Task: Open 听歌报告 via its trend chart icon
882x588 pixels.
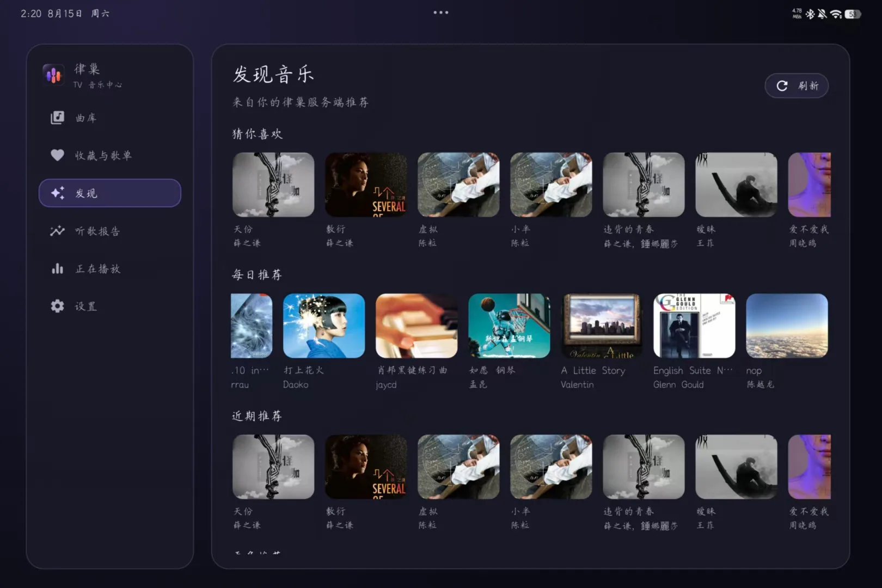Action: pos(57,231)
